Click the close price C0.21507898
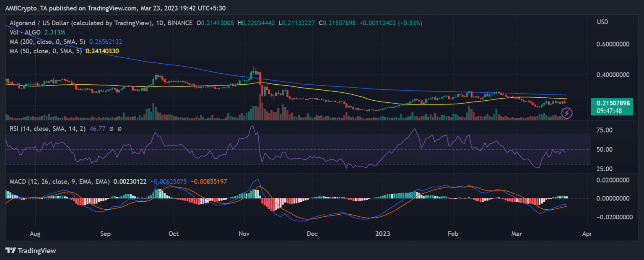Screen dimensions: 644x260 337,23
